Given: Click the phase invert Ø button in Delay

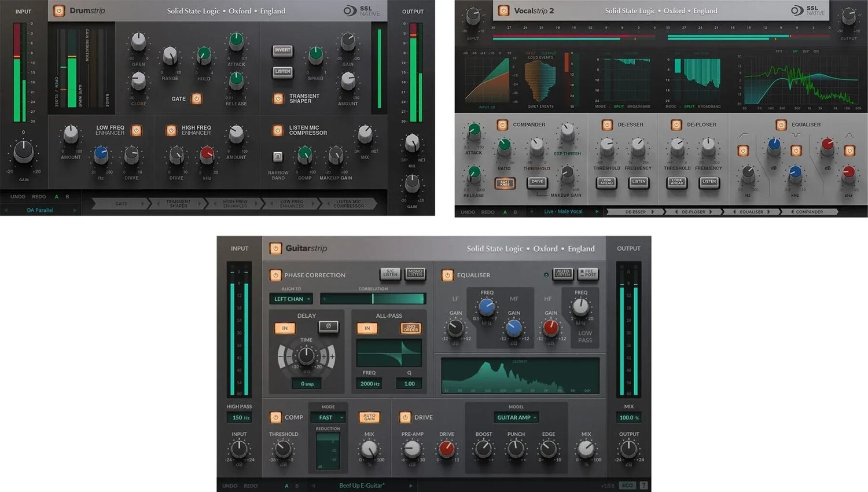Looking at the screenshot, I should [328, 327].
